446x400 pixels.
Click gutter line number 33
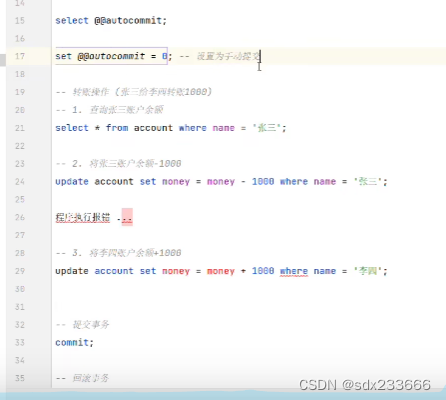tap(20, 342)
